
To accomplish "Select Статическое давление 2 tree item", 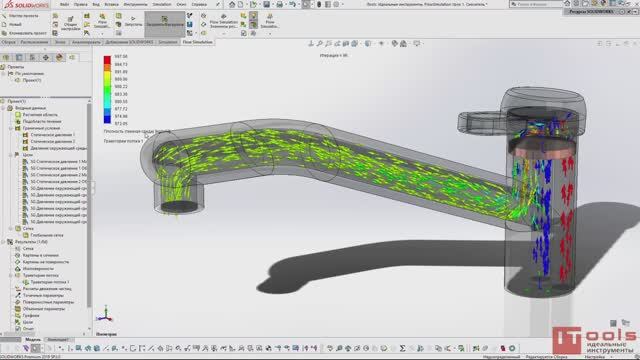I will 53,141.
